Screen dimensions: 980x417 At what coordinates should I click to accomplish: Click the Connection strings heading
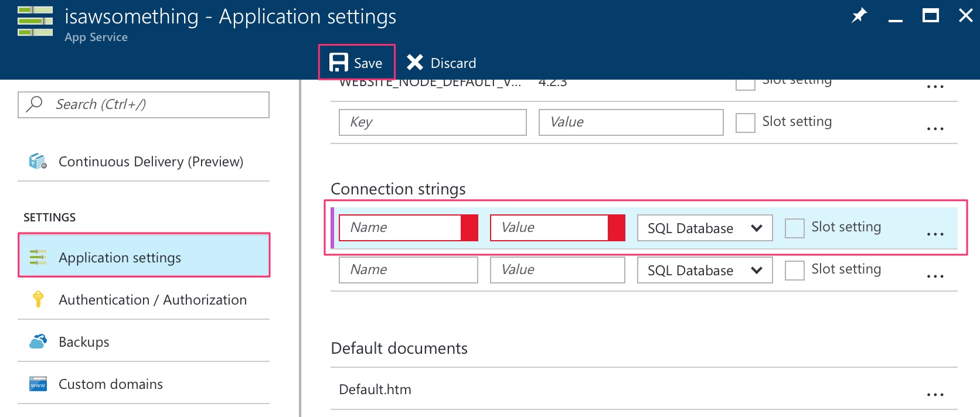click(398, 189)
